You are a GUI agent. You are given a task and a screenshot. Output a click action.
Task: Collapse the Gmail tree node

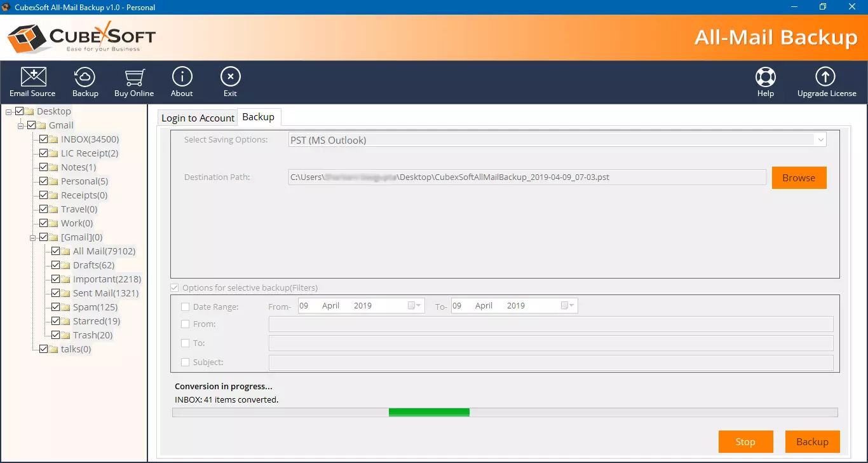tap(20, 126)
